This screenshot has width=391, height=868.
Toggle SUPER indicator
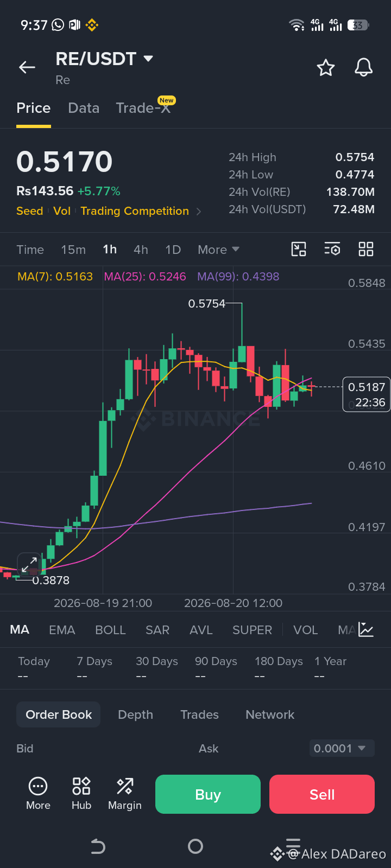point(252,630)
